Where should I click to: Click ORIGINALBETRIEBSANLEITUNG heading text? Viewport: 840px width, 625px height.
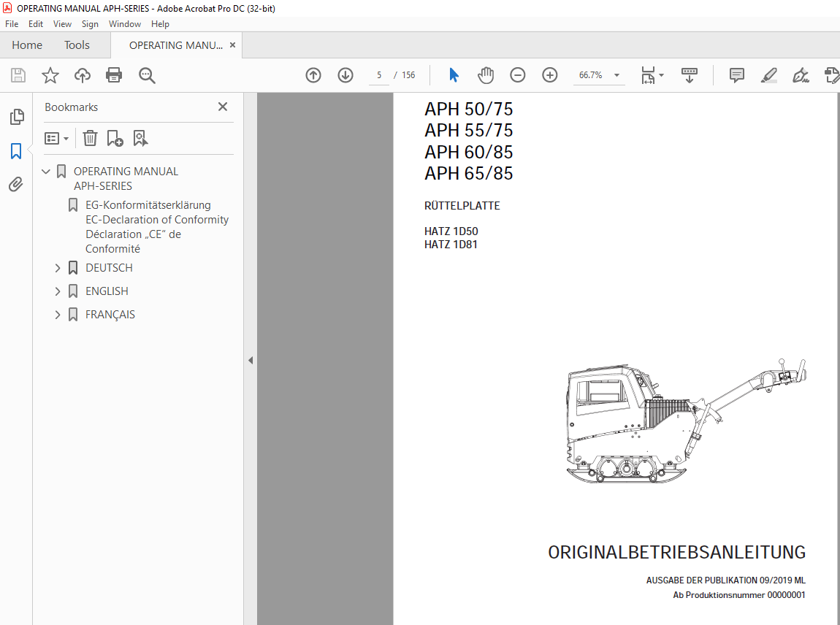point(676,552)
